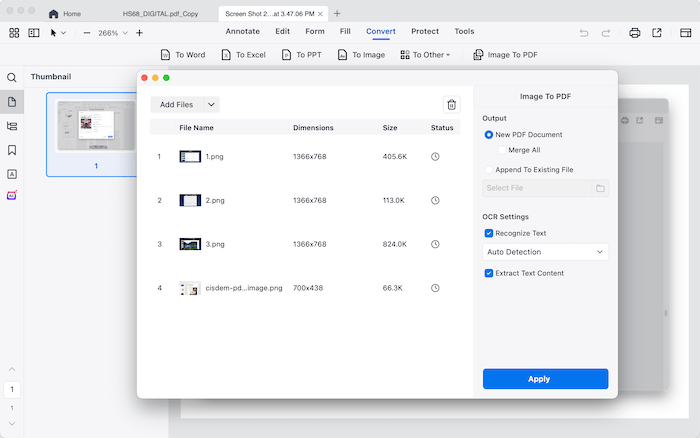This screenshot has width=700, height=438.
Task: Click the blue Apply button
Action: click(545, 379)
